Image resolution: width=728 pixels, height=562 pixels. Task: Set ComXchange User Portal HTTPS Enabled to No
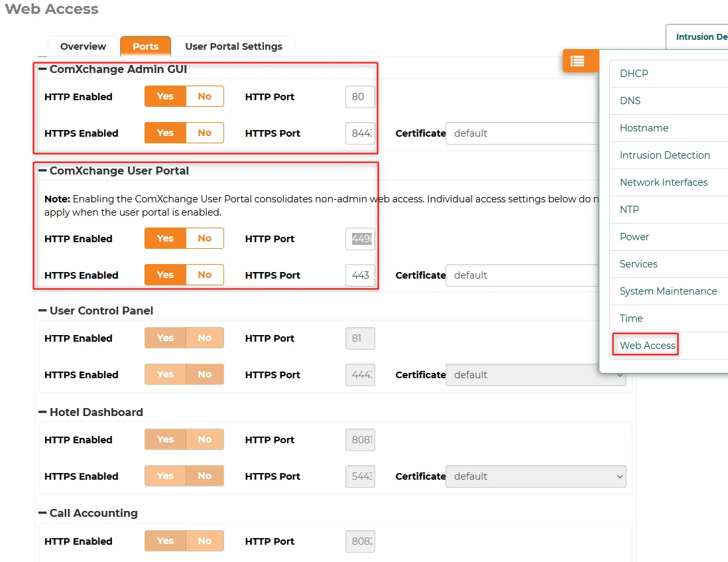tap(205, 275)
